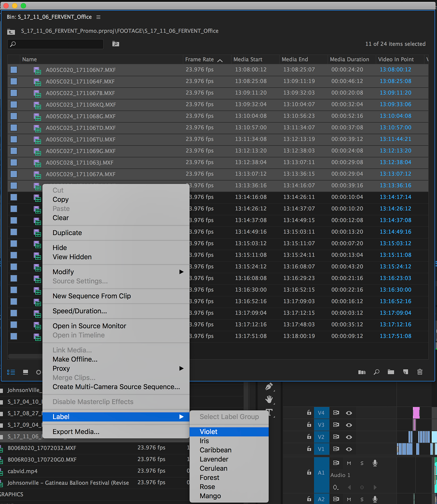The image size is (437, 504).
Task: Toggle sync lock on track V3
Action: (x=336, y=425)
